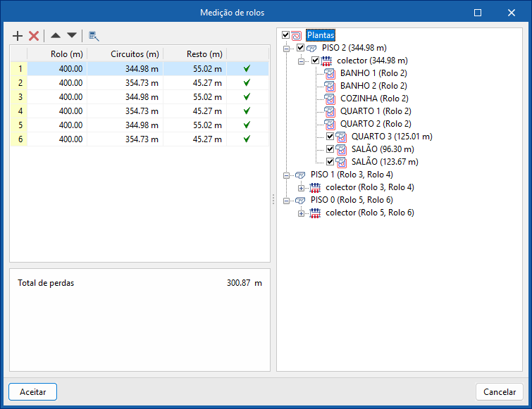Screen dimensions: 532x409
Task: Click the BANHO 2 circuit icon
Action: 330,86
